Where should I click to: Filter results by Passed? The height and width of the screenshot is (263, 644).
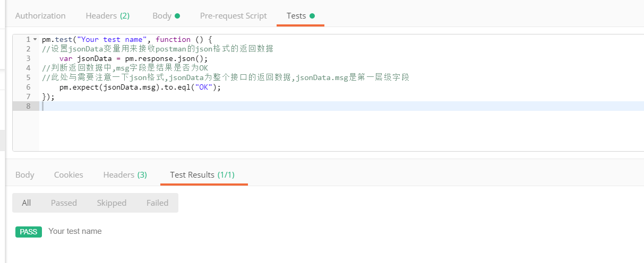[64, 203]
